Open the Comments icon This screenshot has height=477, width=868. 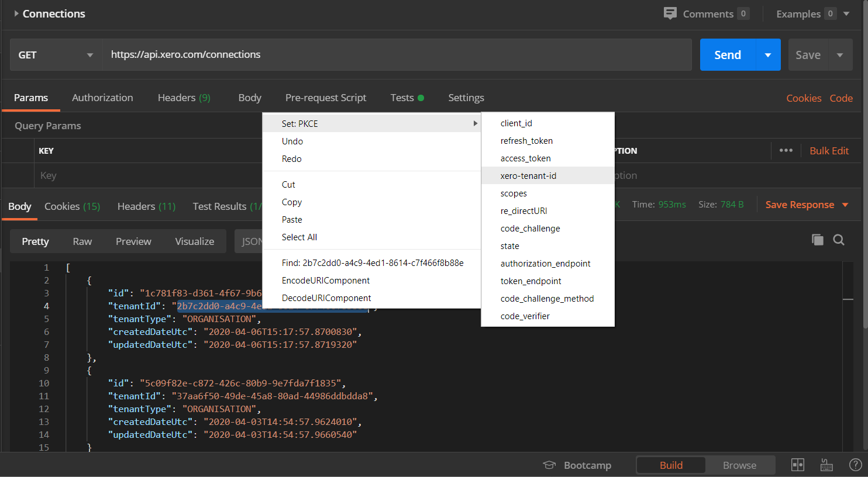pyautogui.click(x=670, y=13)
